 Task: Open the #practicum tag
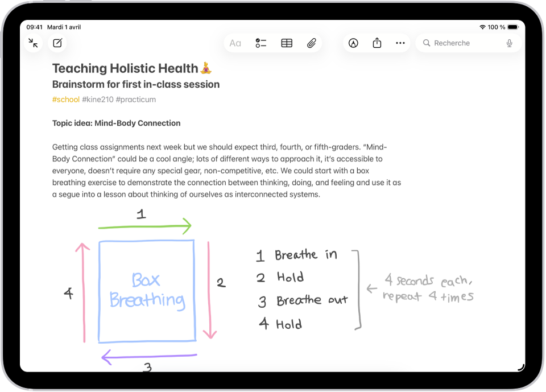136,99
